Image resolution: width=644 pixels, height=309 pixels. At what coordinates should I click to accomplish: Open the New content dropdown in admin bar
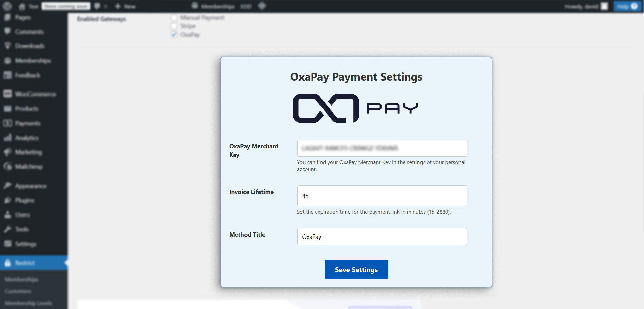click(125, 6)
